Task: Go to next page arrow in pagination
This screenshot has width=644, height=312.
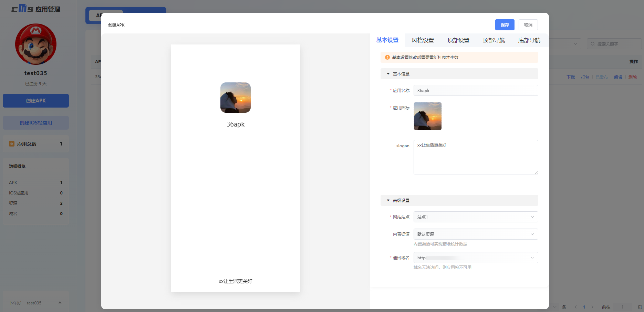Action: 592,307
